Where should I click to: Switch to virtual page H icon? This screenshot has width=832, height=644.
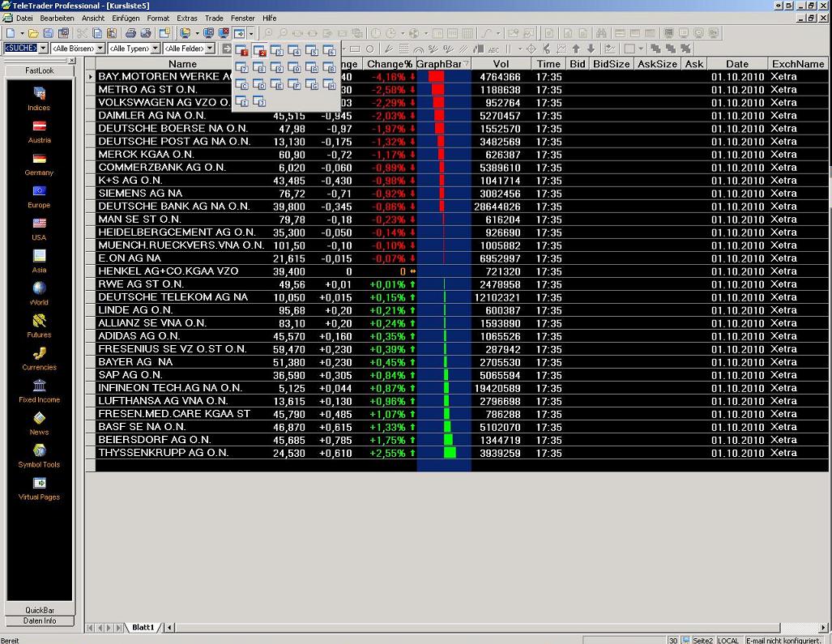coord(330,85)
